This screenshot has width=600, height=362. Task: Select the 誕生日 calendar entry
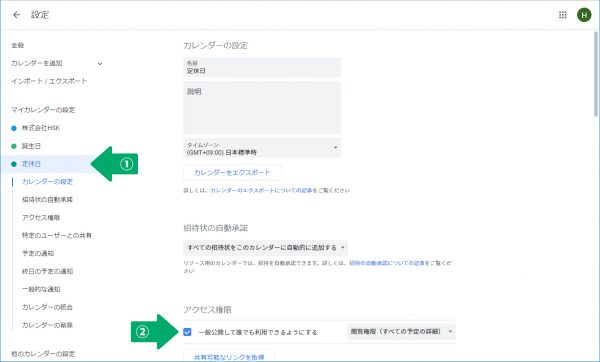tap(31, 146)
